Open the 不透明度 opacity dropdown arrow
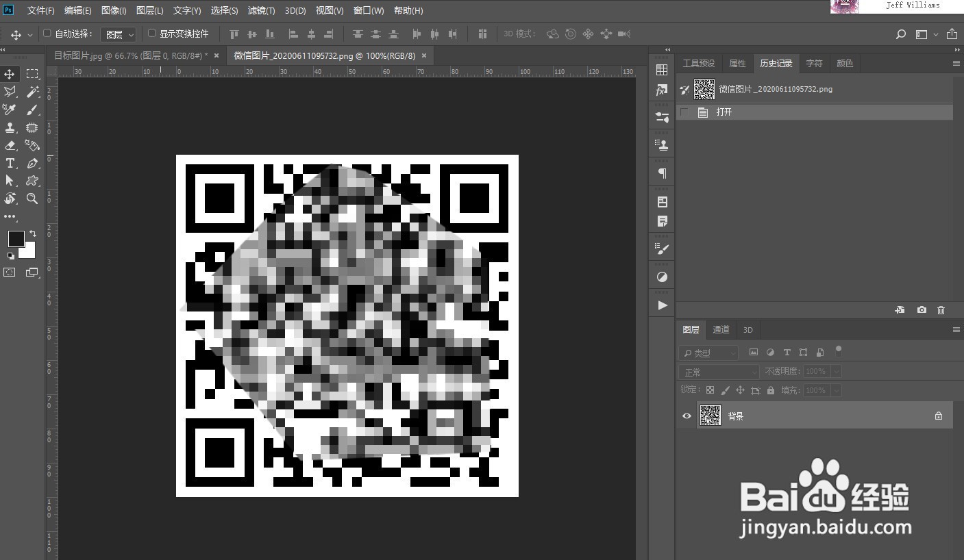 (x=836, y=372)
